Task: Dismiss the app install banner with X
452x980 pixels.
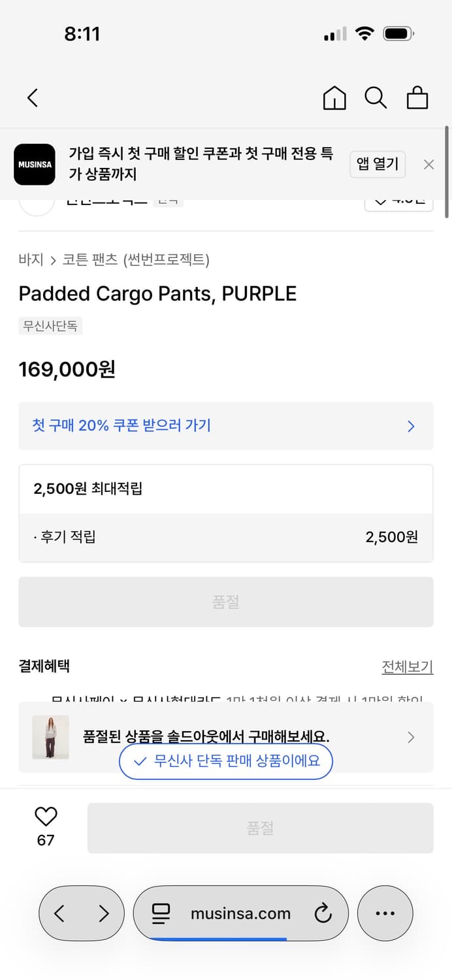Action: coord(428,164)
